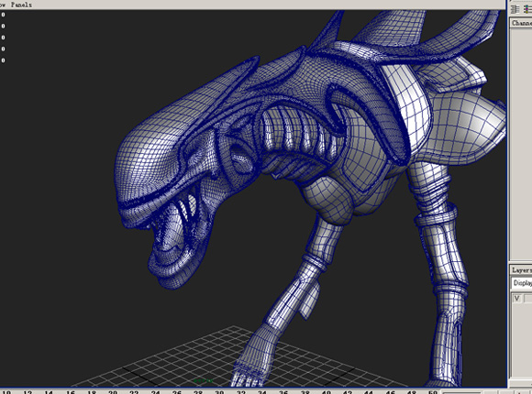Jump to frame 48 on the time slider

click(x=411, y=391)
